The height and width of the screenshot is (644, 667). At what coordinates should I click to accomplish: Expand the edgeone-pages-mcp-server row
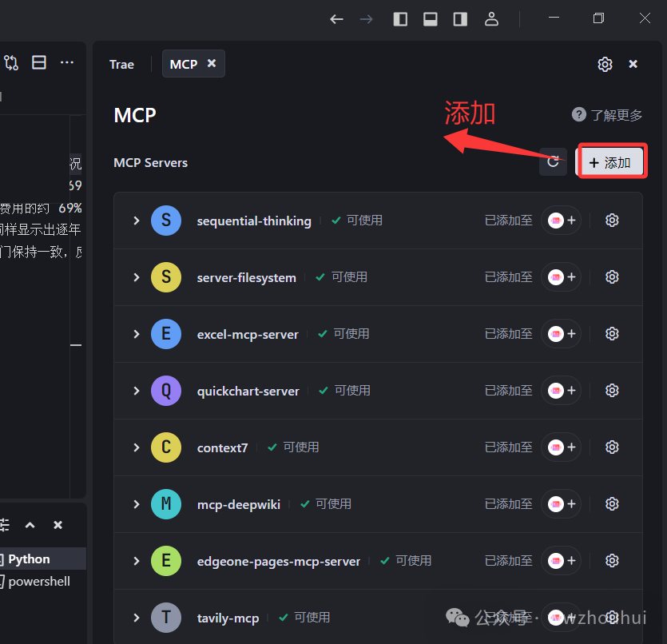click(x=136, y=561)
